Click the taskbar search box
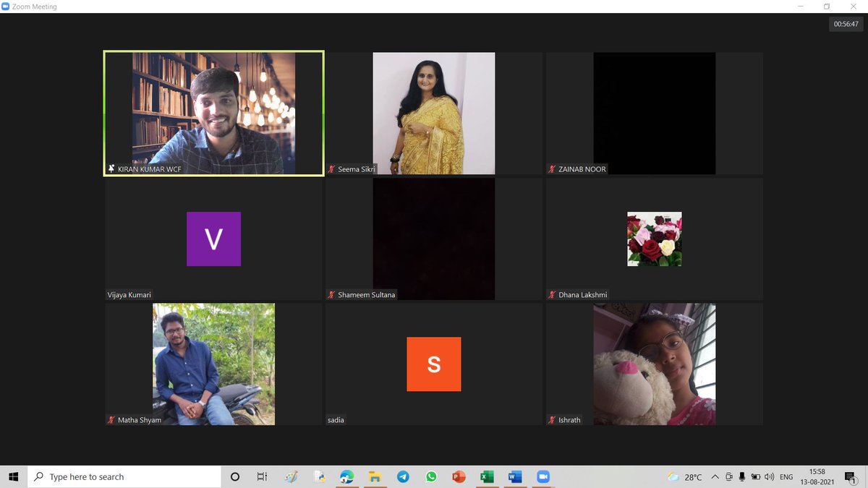 click(x=124, y=476)
